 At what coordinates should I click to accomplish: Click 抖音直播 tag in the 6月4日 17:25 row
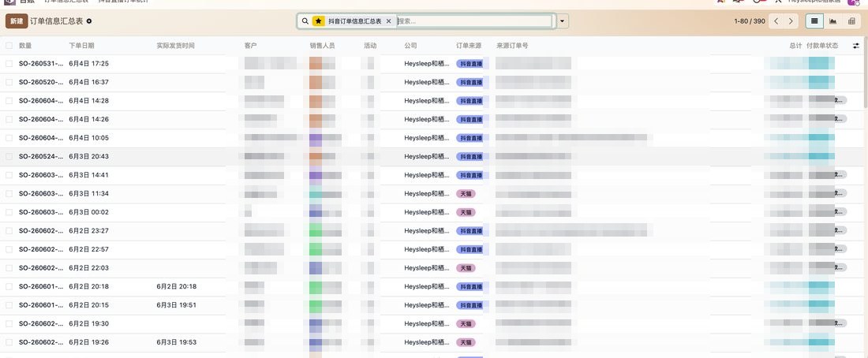(x=470, y=64)
